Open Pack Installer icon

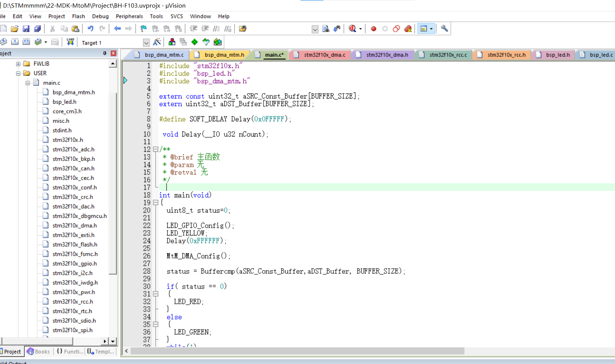218,42
